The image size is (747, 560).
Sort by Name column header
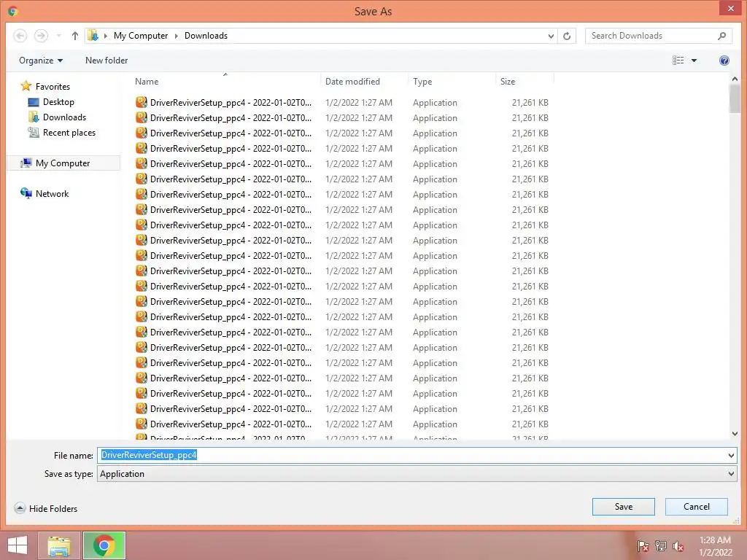click(227, 82)
